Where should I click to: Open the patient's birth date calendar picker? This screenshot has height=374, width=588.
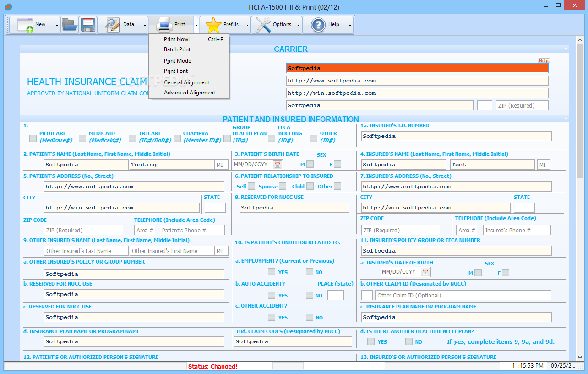277,165
